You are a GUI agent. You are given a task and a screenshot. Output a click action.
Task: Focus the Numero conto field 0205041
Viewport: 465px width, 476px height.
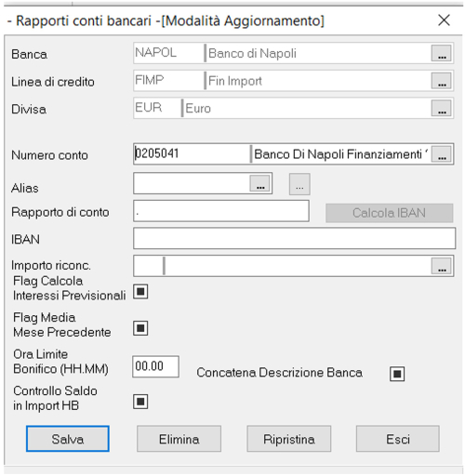(192, 153)
